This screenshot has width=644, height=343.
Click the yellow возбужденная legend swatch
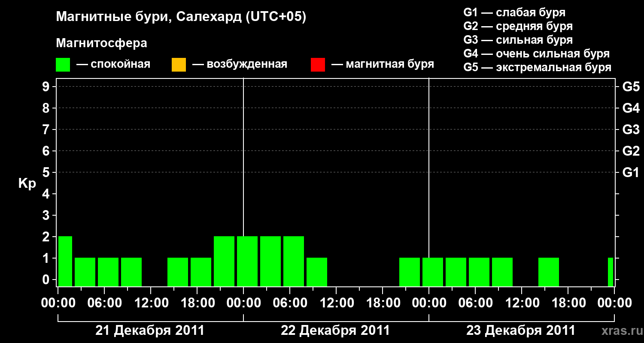[x=179, y=65]
